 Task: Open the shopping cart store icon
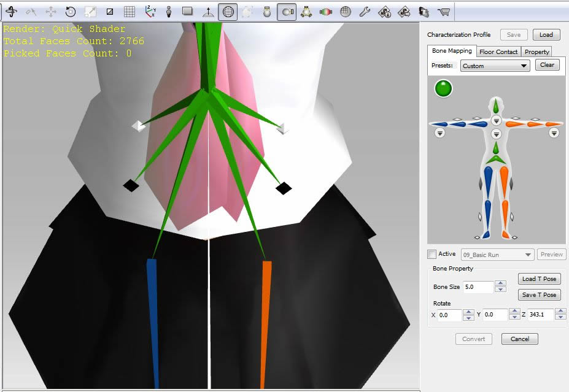(443, 12)
